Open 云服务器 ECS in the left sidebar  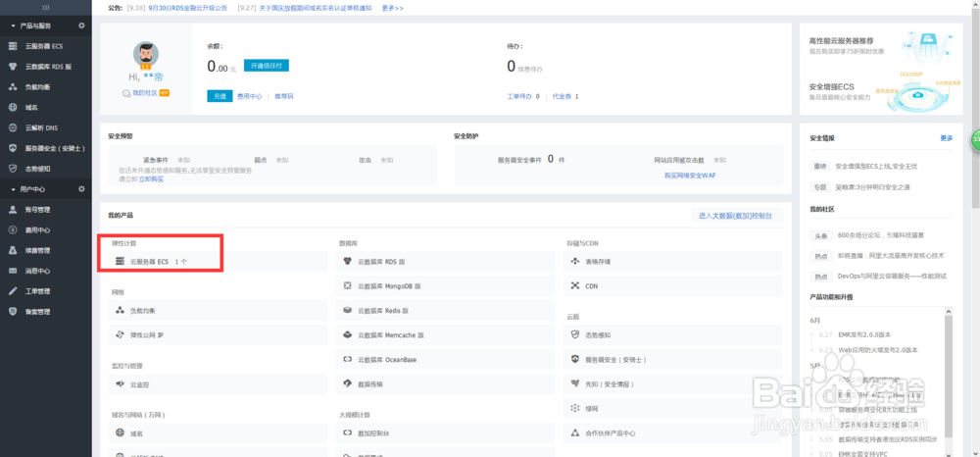46,46
